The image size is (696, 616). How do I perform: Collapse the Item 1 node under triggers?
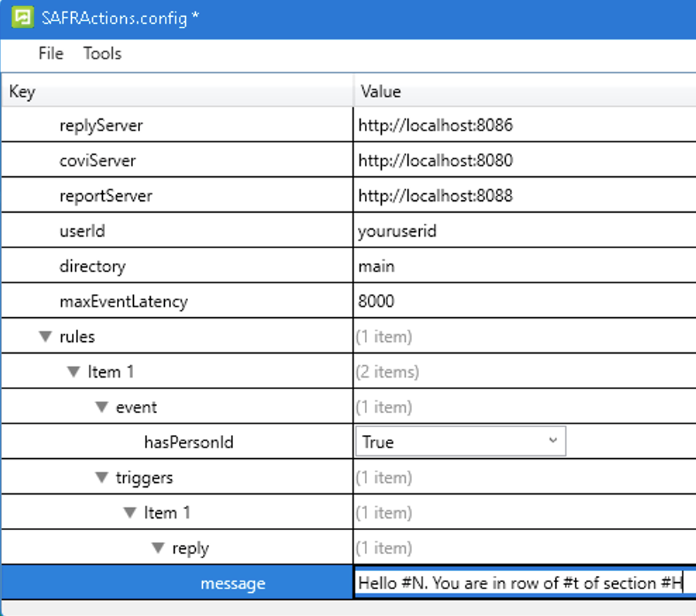pos(130,513)
